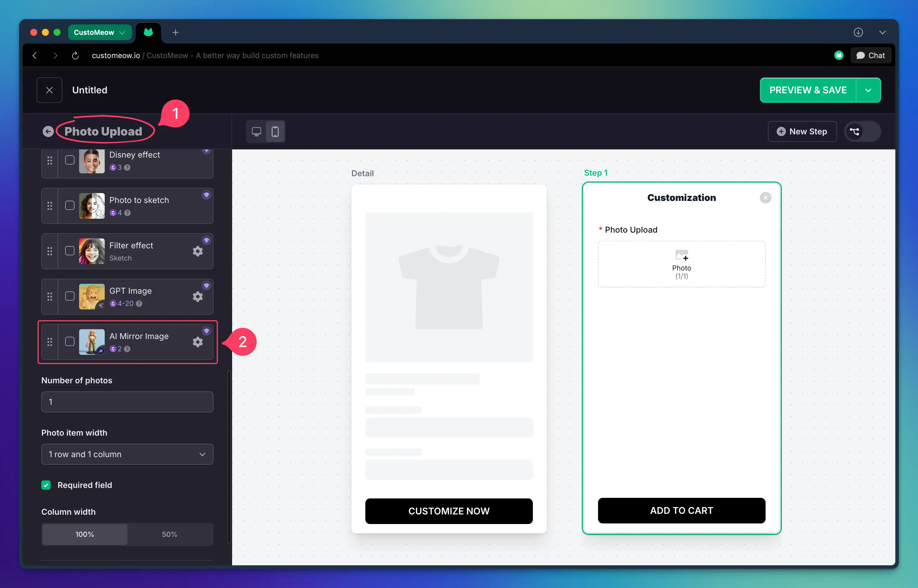This screenshot has height=588, width=918.
Task: Open settings gear for AI Mirror Image
Action: coord(198,342)
